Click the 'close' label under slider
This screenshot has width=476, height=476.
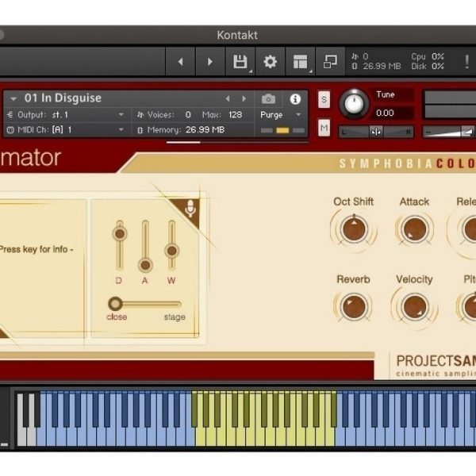[x=117, y=317]
